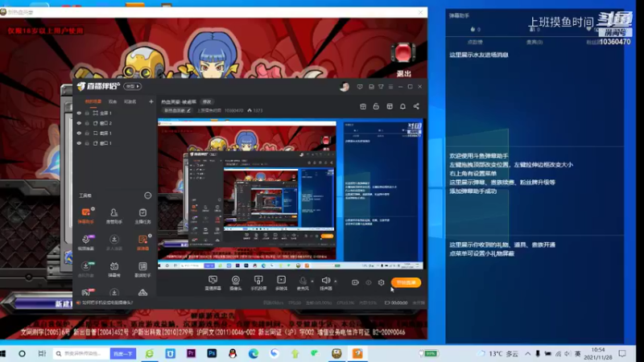Screen dimensions: 644x362
Task: Open settings gear beside start-live button
Action: 381,282
